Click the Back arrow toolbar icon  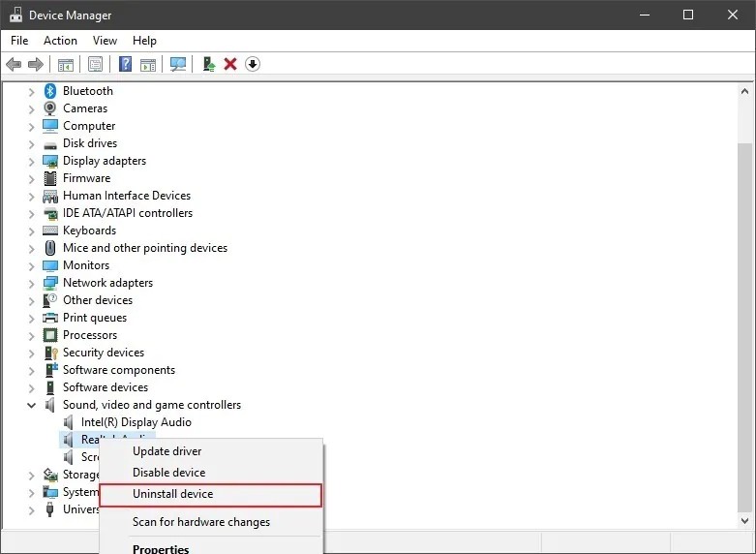pyautogui.click(x=14, y=64)
